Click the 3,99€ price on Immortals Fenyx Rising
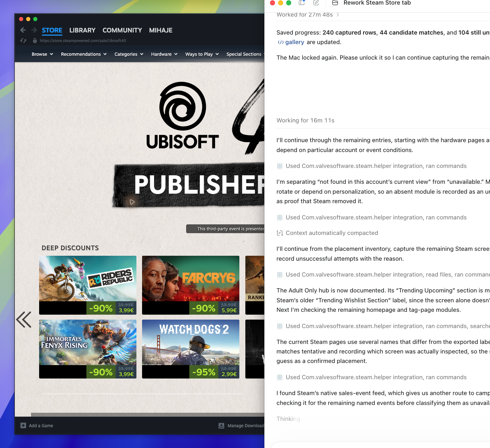This screenshot has height=448, width=490. [126, 374]
